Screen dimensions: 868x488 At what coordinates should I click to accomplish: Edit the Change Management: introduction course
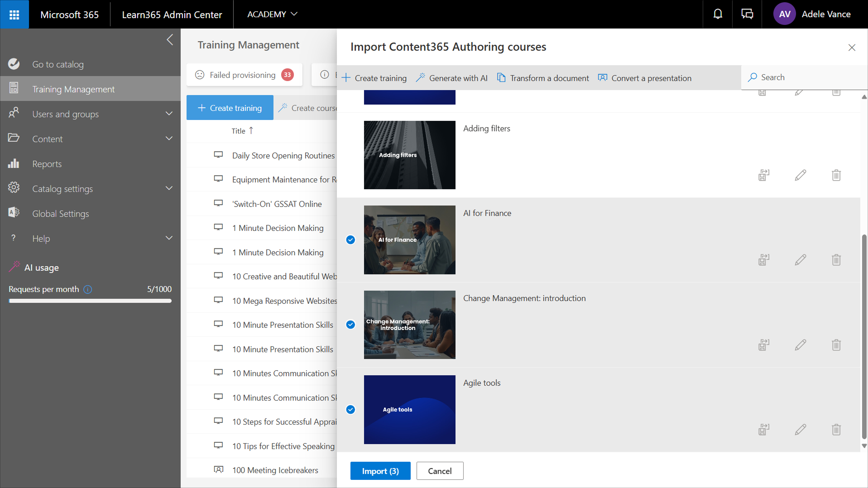(x=800, y=345)
